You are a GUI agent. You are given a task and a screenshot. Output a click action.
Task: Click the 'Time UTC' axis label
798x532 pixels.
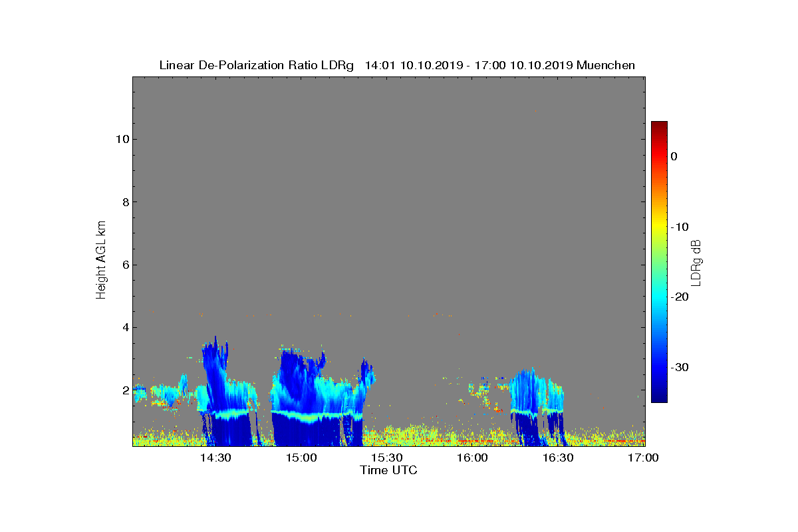pyautogui.click(x=389, y=470)
